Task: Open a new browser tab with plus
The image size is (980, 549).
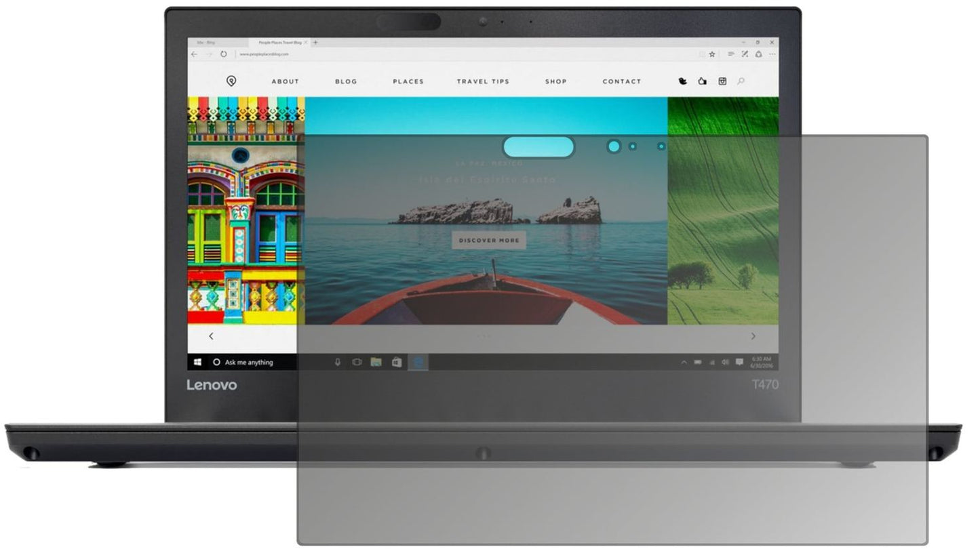Action: click(315, 42)
